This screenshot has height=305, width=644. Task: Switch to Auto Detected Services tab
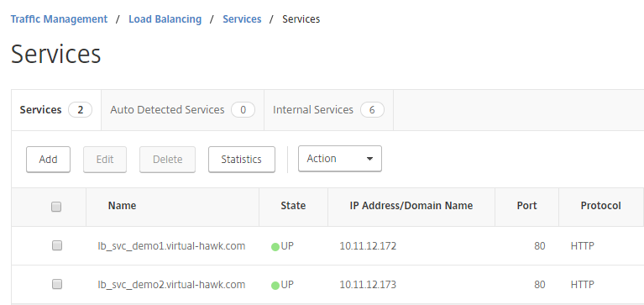tap(182, 110)
